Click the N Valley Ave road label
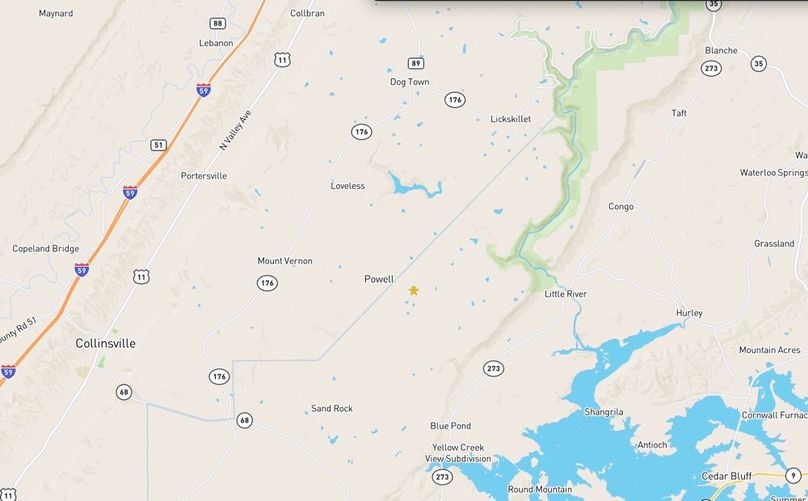Screen dimensions: 808x501 pos(235,130)
